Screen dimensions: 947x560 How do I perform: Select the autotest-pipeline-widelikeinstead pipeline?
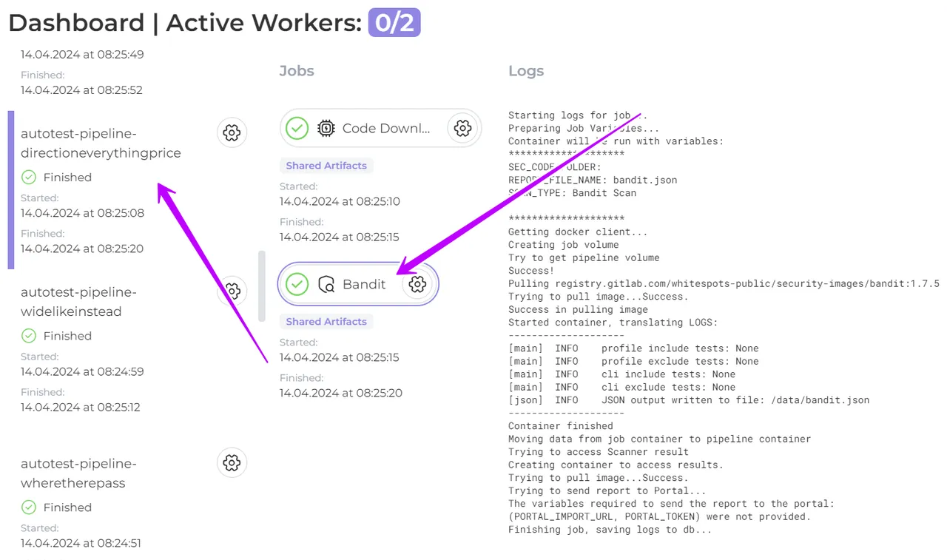tap(78, 302)
